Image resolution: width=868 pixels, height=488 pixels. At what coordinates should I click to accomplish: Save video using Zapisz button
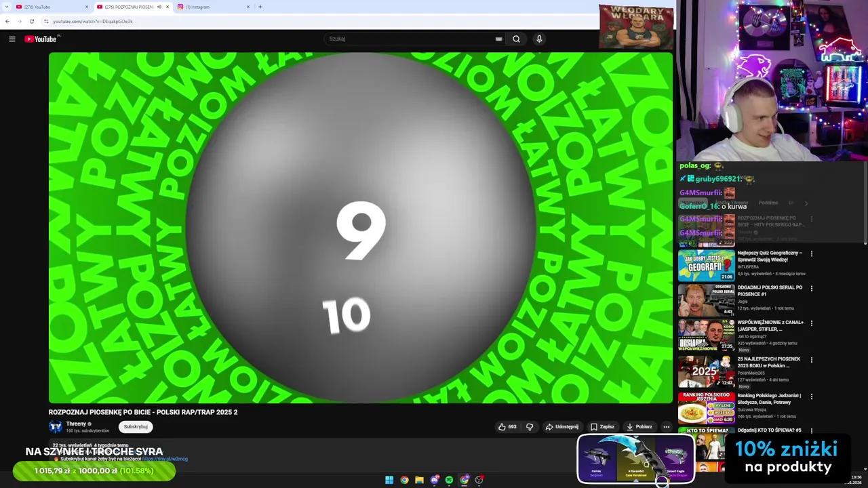[602, 427]
